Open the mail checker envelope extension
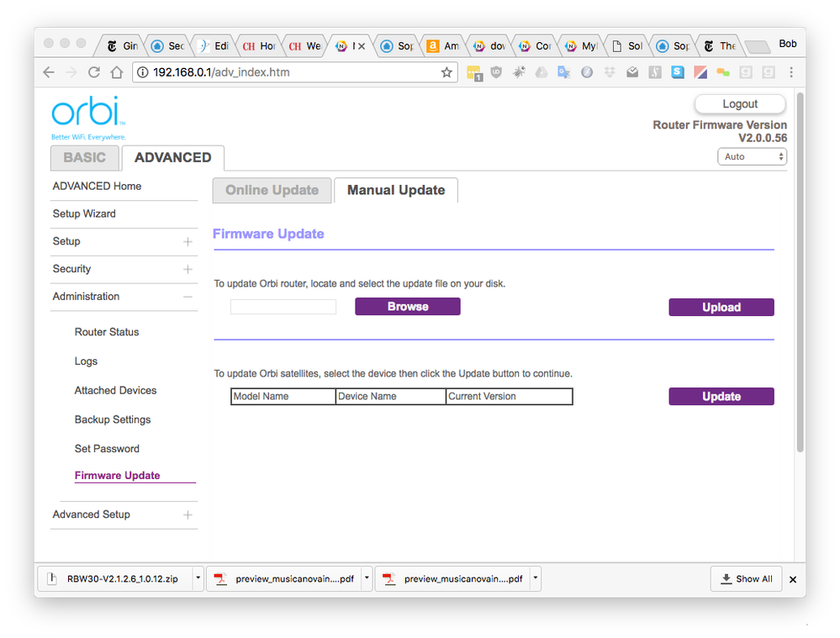The width and height of the screenshot is (840, 638). click(x=632, y=71)
